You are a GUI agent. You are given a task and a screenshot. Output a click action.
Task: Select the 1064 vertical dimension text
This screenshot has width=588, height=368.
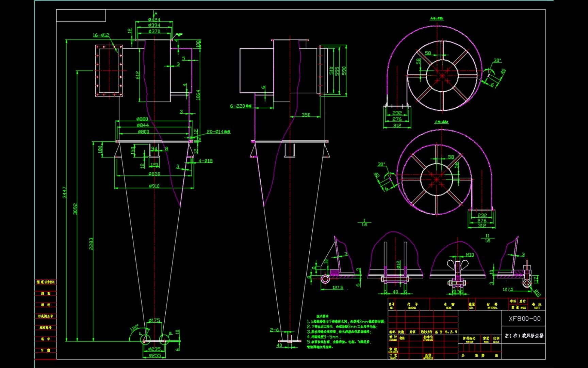[198, 95]
